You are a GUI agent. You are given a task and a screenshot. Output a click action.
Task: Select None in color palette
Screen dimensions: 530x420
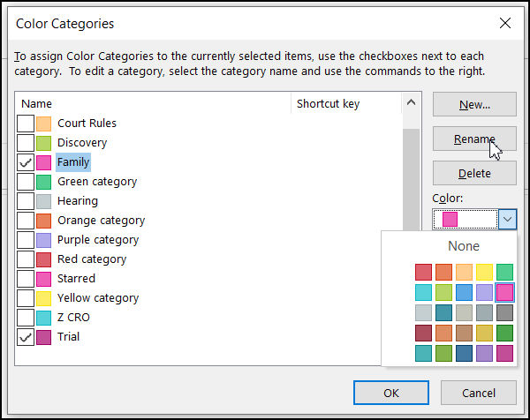(x=463, y=246)
